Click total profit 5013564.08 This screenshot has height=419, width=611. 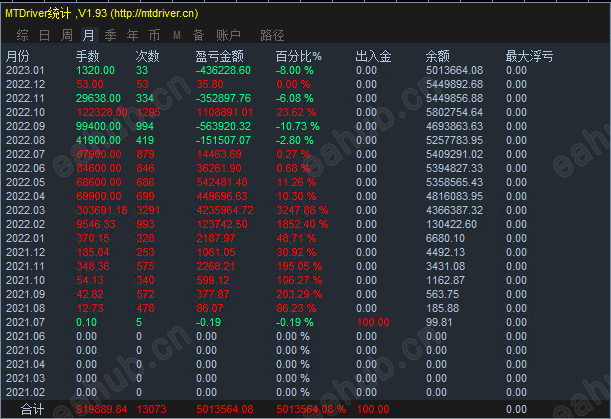pos(225,410)
